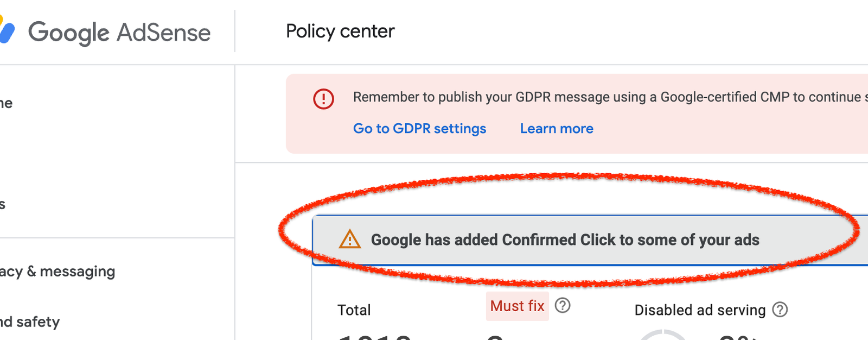Click the Total issues count
Viewport: 868px width, 340px height.
pyautogui.click(x=374, y=336)
